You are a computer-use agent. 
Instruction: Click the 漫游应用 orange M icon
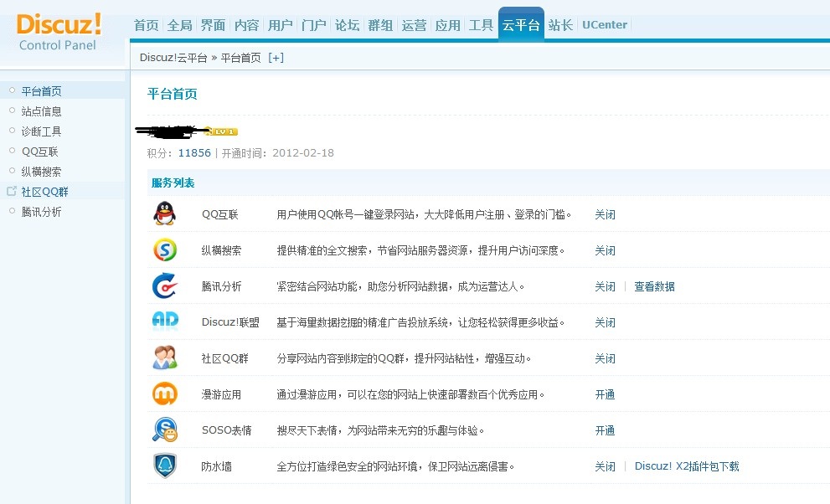tap(165, 393)
